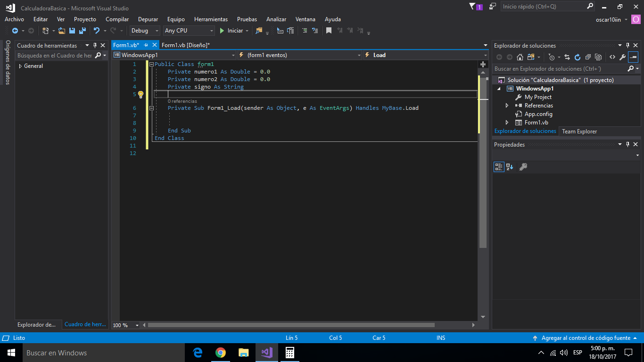Click the bookmark icon in the toolbar

pyautogui.click(x=329, y=31)
